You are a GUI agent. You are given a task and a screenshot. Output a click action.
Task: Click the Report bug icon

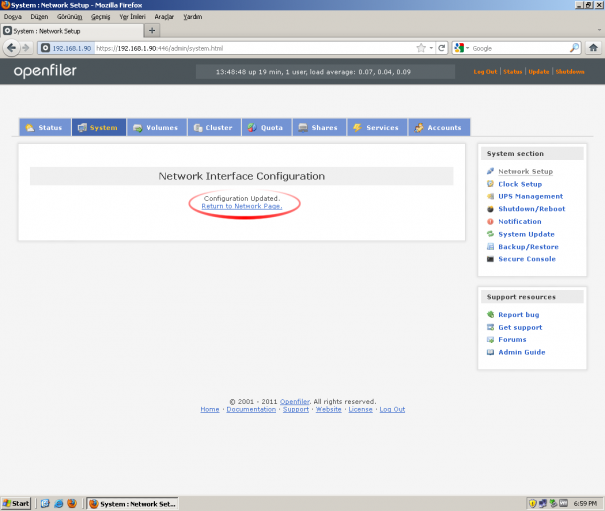(490, 315)
